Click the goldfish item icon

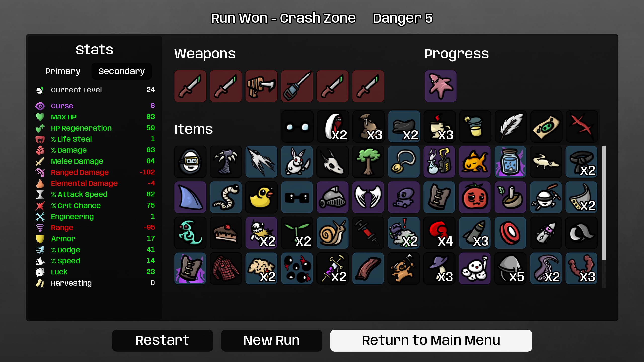[475, 162]
